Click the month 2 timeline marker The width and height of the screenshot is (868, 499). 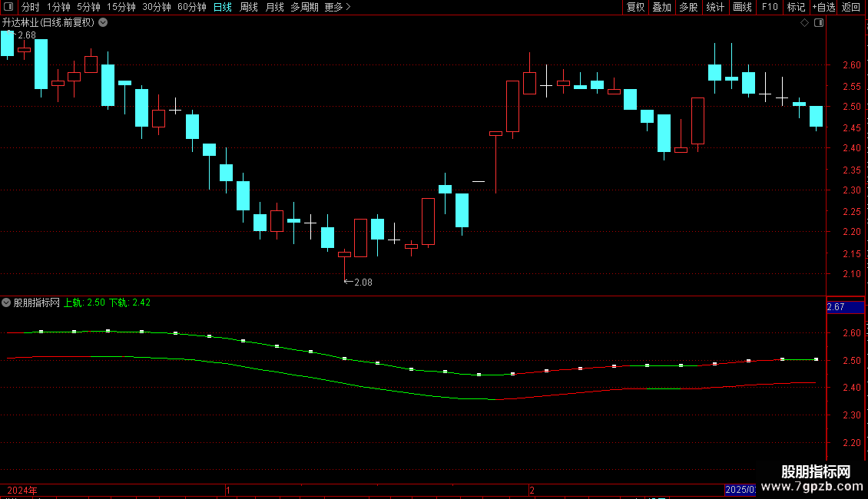click(x=532, y=490)
